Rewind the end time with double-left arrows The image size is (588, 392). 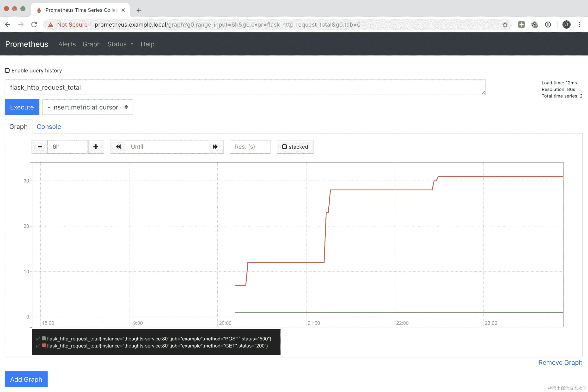coord(118,147)
